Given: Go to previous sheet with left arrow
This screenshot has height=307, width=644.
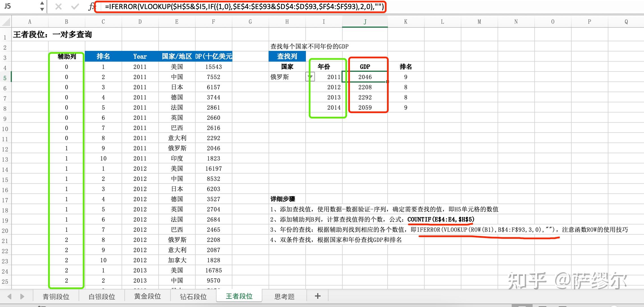Looking at the screenshot, I should [x=10, y=297].
